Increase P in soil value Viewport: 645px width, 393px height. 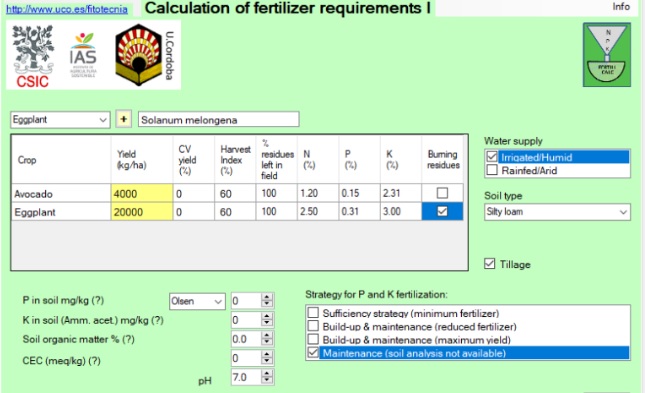click(x=267, y=297)
